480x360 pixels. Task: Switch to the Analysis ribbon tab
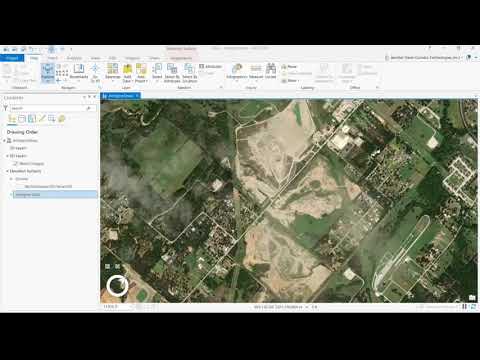pos(74,58)
